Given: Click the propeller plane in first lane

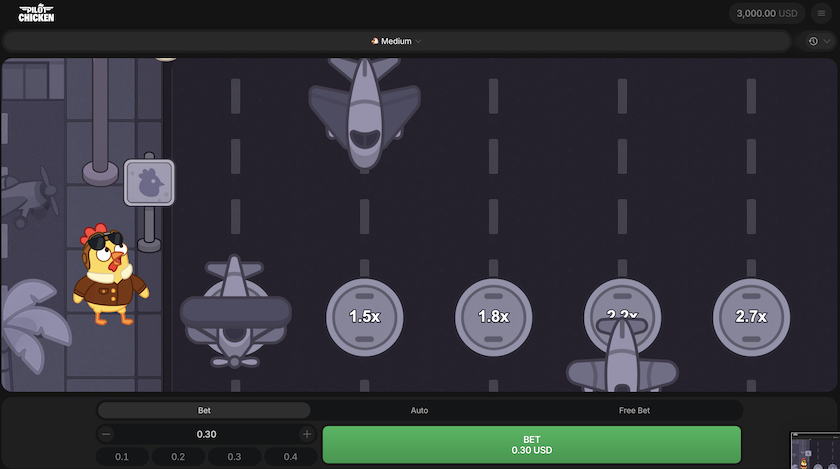Looking at the screenshot, I should point(235,312).
